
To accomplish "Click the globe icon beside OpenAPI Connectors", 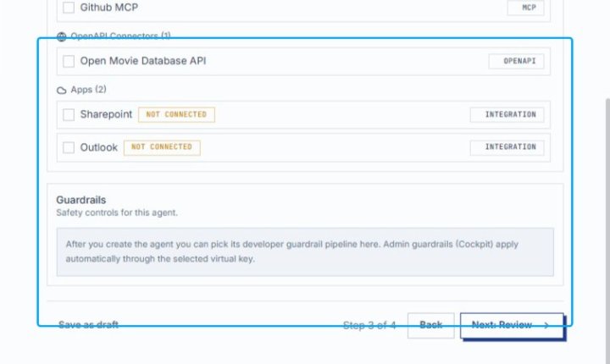I will click(x=62, y=36).
